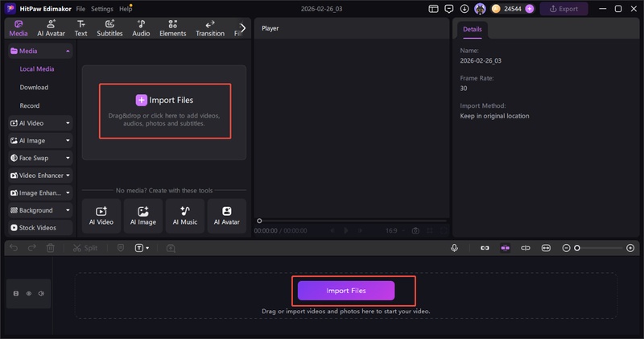Switch to the Text tab

point(81,28)
